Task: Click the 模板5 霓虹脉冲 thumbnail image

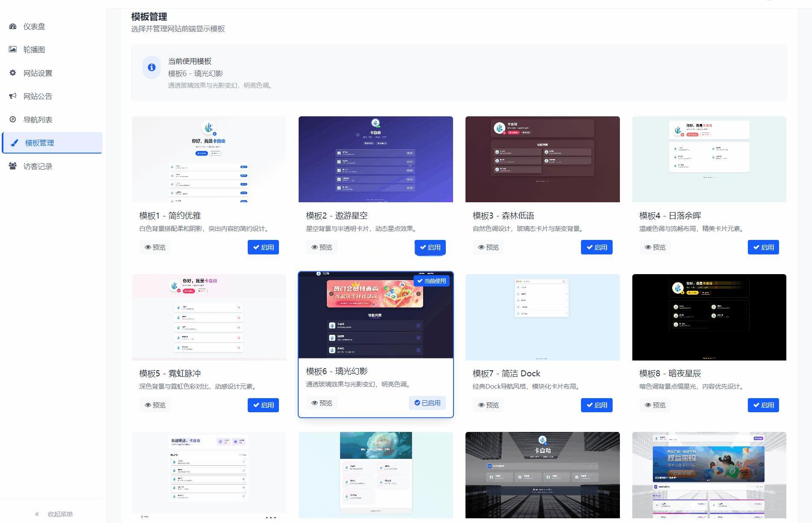Action: (209, 317)
